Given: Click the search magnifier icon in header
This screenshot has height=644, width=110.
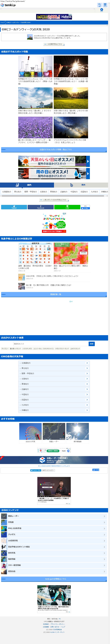Looking at the screenshot, I should [x=99, y=5].
